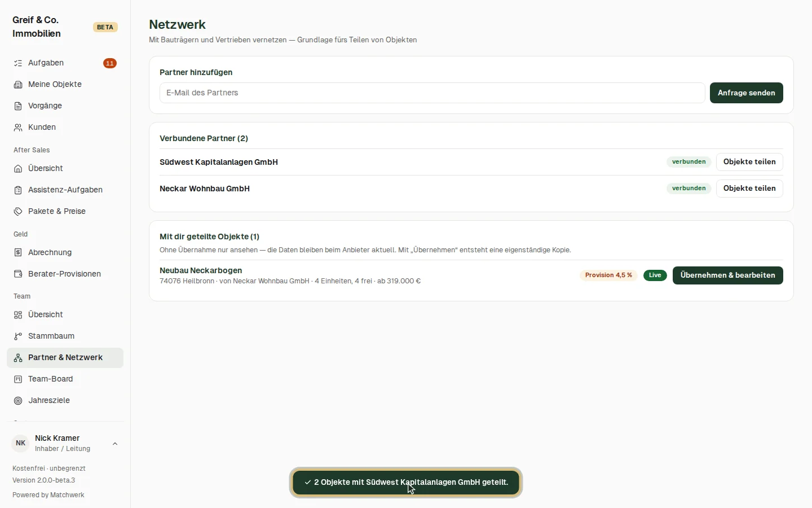This screenshot has height=508, width=812.
Task: Click the Assistenz-Aufgaben clipboard icon
Action: [x=18, y=190]
